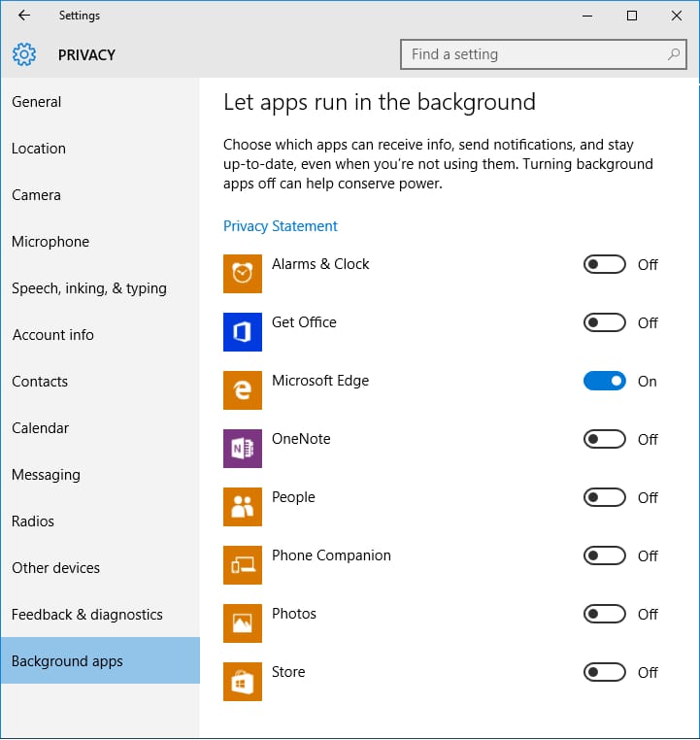Click the Store app icon

pos(243,682)
